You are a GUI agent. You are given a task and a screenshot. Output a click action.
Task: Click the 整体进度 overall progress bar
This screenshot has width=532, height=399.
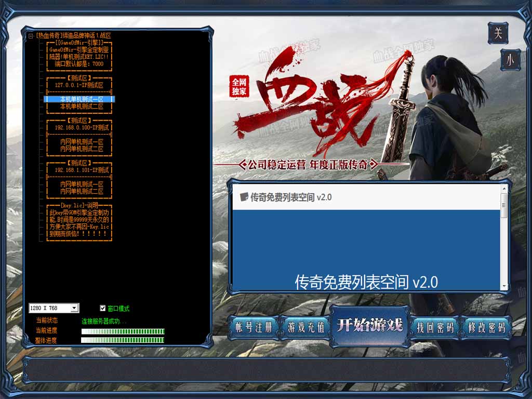pyautogui.click(x=123, y=340)
